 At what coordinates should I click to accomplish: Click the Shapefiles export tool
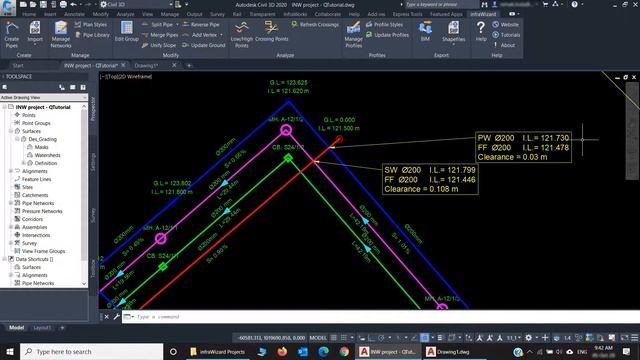453,33
